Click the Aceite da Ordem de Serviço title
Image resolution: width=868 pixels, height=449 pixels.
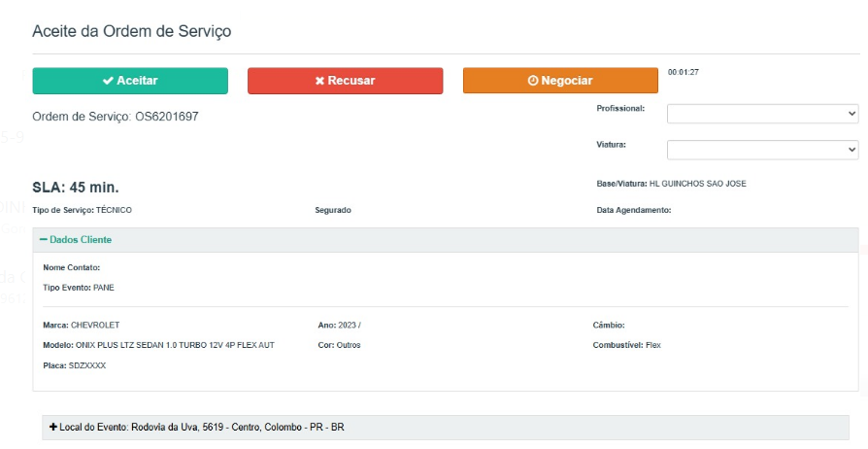tap(131, 31)
